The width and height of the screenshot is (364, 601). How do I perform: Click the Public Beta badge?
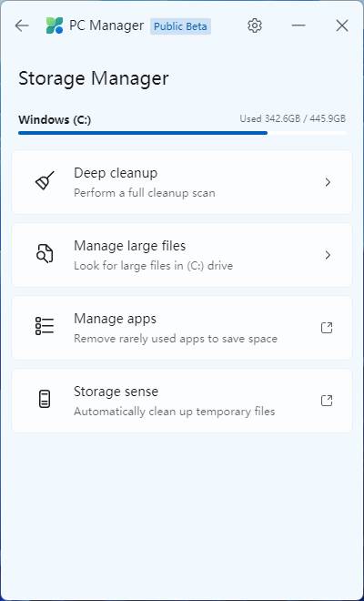(180, 26)
